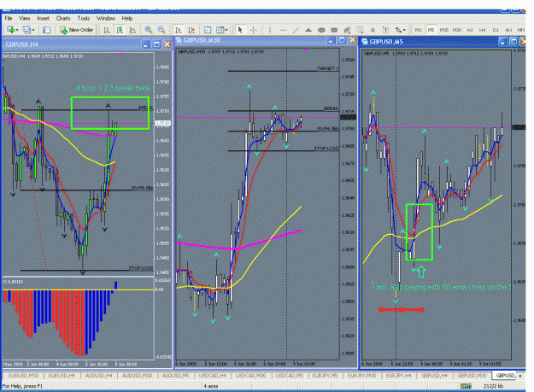The width and height of the screenshot is (534, 392).
Task: Switch to the USDCAD,M30 chart tab
Action: pyautogui.click(x=250, y=375)
